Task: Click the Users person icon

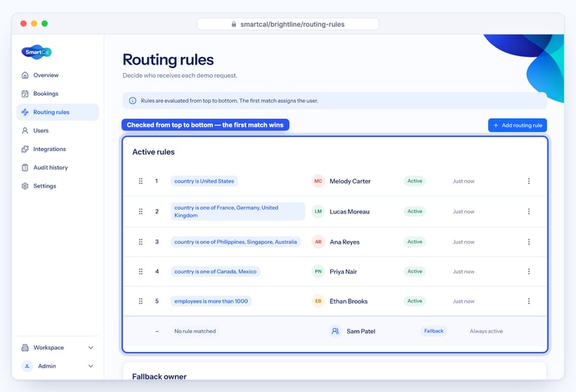Action: [x=25, y=131]
